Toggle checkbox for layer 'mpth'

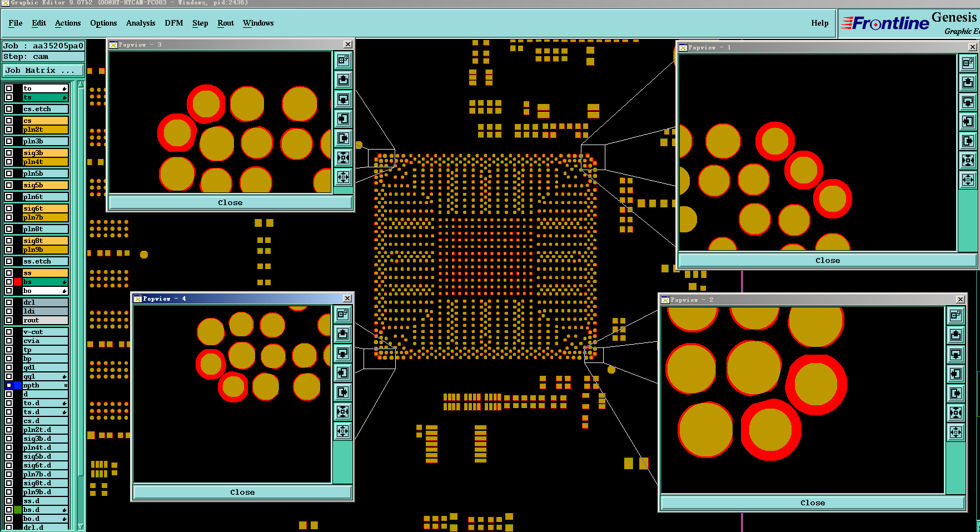coord(9,385)
